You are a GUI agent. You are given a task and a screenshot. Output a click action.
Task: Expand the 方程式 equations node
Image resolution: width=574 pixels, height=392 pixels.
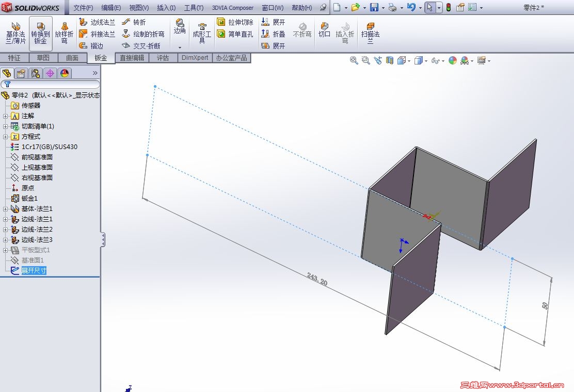tap(5, 136)
